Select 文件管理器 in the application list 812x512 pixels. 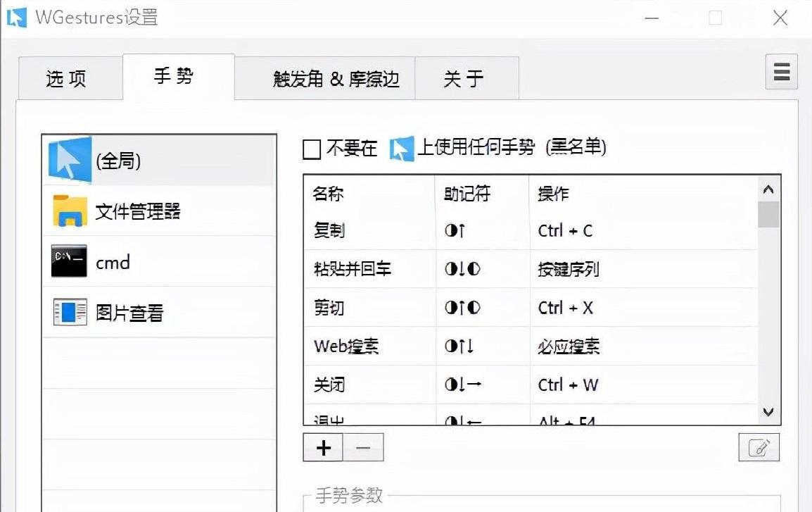(159, 211)
